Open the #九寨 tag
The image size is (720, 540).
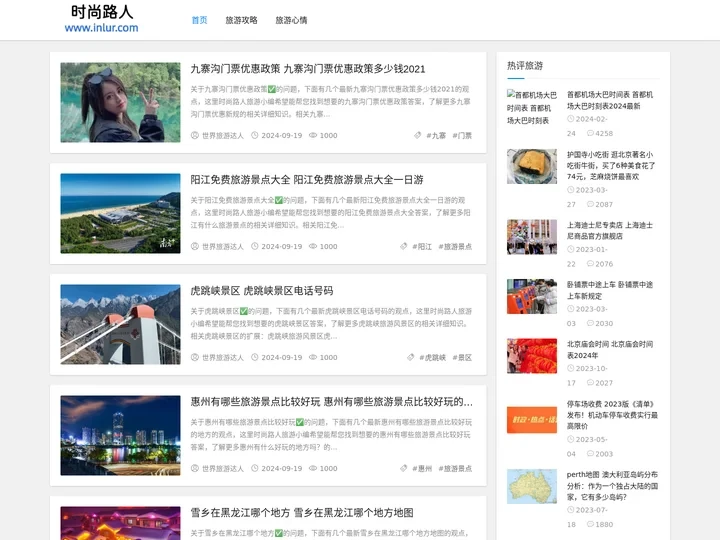(436, 135)
